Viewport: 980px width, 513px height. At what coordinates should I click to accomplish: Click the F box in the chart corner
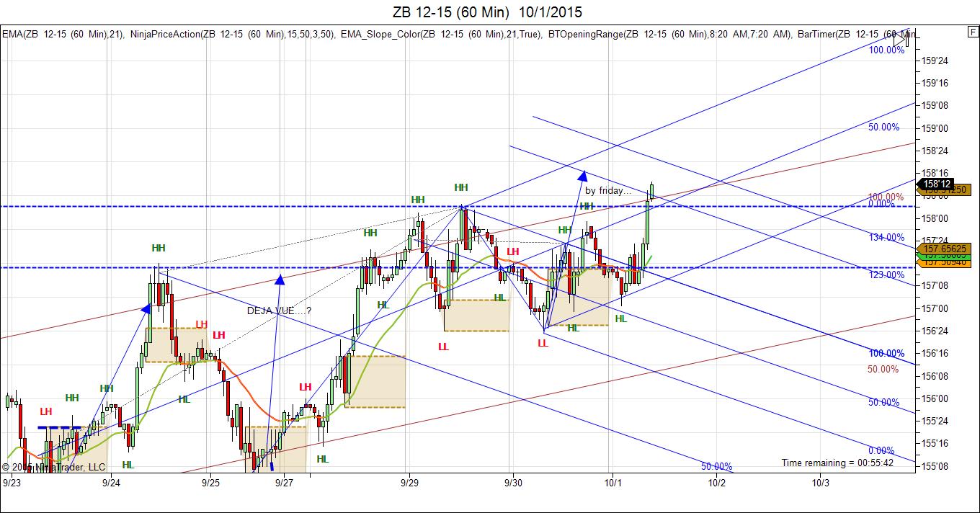pyautogui.click(x=972, y=32)
